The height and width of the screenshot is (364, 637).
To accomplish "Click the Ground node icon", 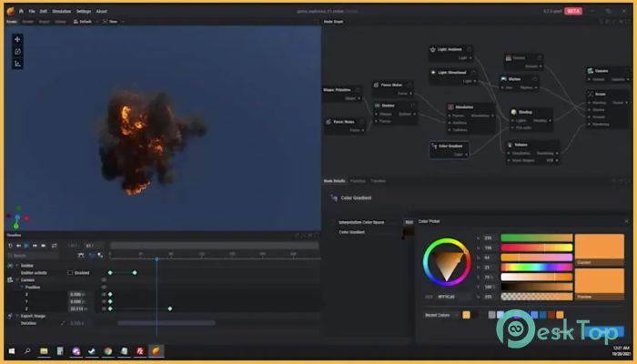I will [x=508, y=58].
